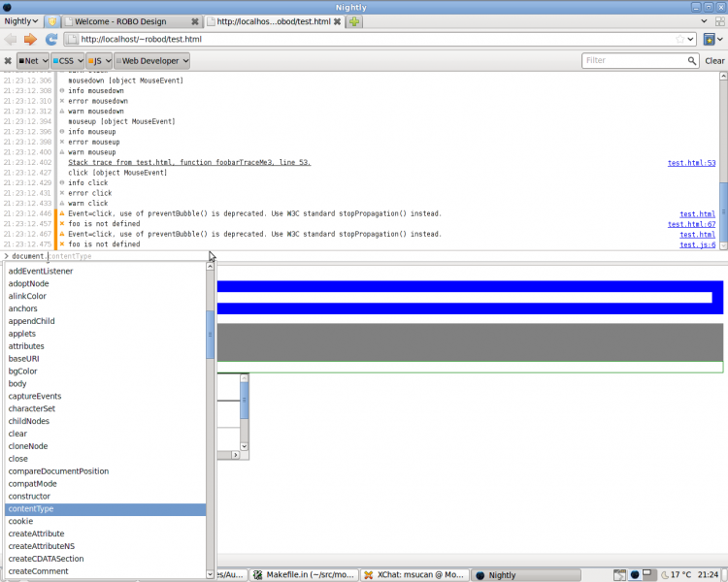
Task: Click the search magnifier in the Filter box
Action: point(692,61)
